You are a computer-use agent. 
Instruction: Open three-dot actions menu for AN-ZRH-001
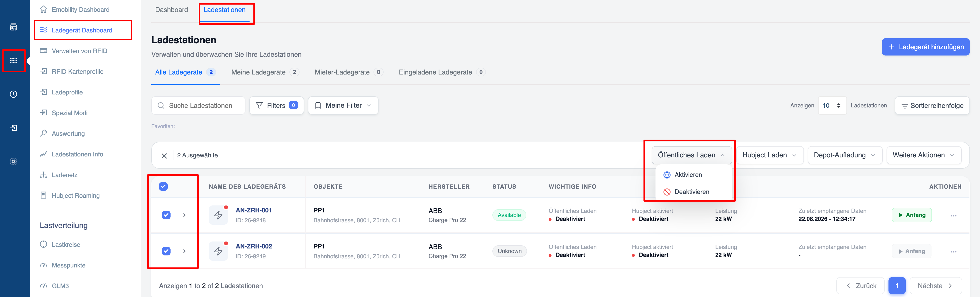point(953,216)
